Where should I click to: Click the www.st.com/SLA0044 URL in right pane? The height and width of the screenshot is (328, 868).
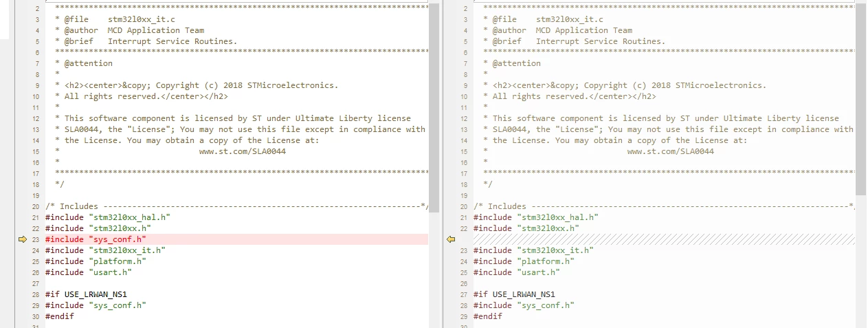tap(671, 151)
